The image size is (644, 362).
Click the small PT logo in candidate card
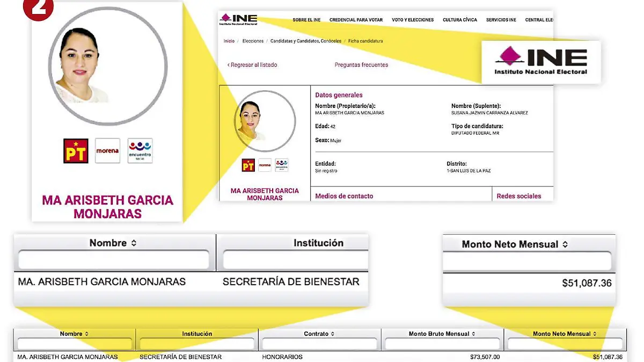(248, 165)
